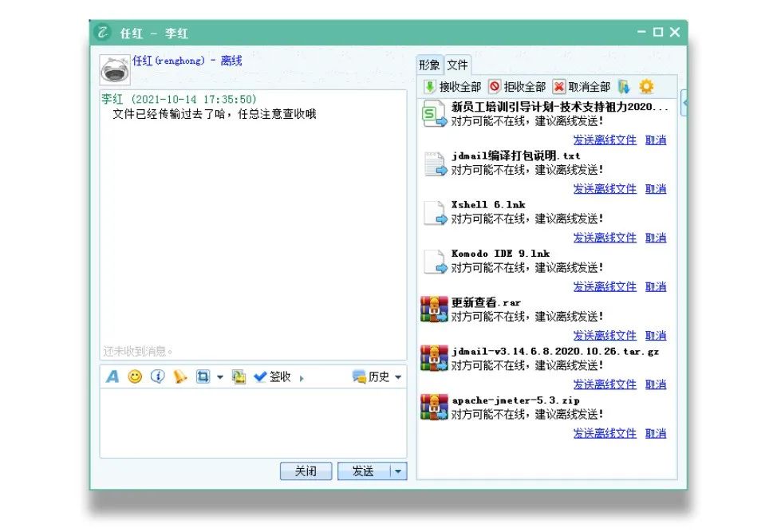773x532 pixels.
Task: Open screenshot options dropdown arrow
Action: tap(220, 377)
